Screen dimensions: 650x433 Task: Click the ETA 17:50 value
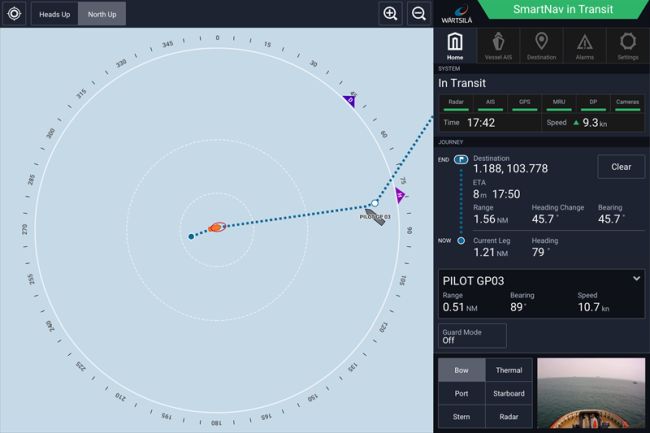(x=506, y=194)
